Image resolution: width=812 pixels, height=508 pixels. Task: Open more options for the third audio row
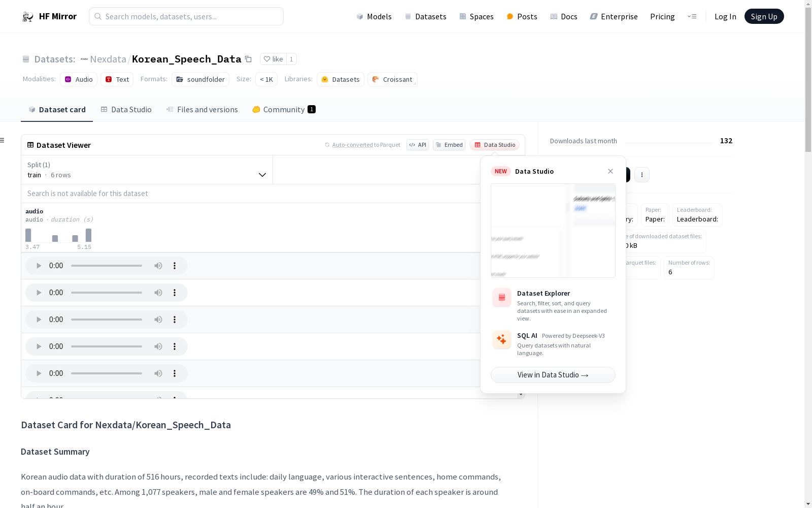click(x=175, y=320)
